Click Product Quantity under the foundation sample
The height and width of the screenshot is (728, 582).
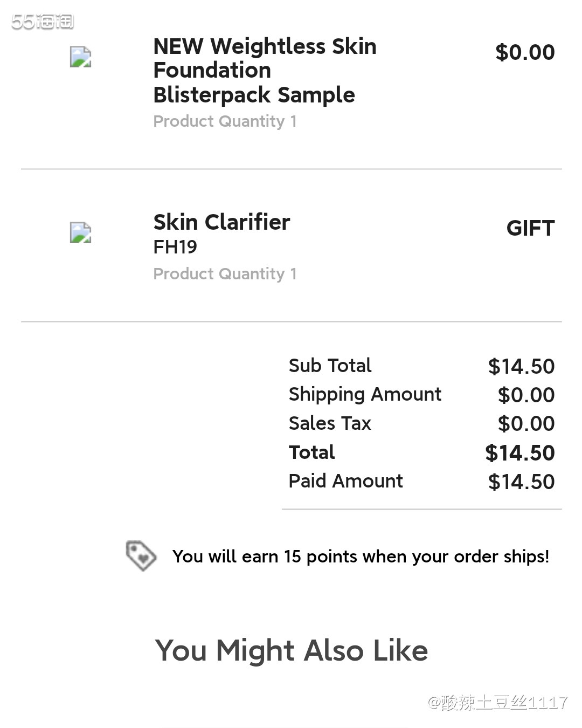tap(225, 121)
